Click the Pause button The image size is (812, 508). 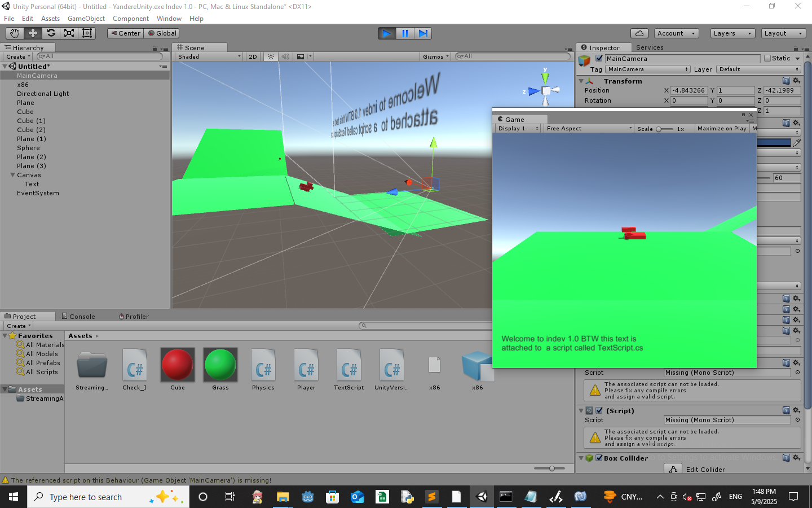[x=405, y=33]
